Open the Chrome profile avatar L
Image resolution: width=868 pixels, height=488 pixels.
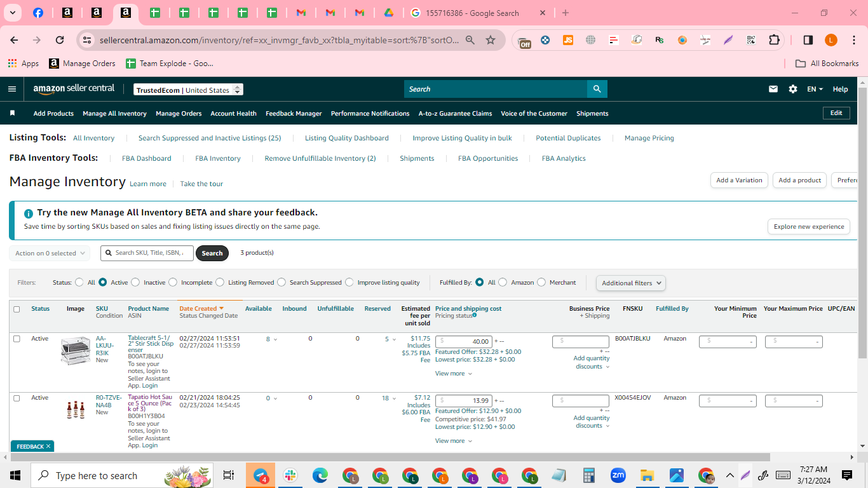pyautogui.click(x=831, y=40)
